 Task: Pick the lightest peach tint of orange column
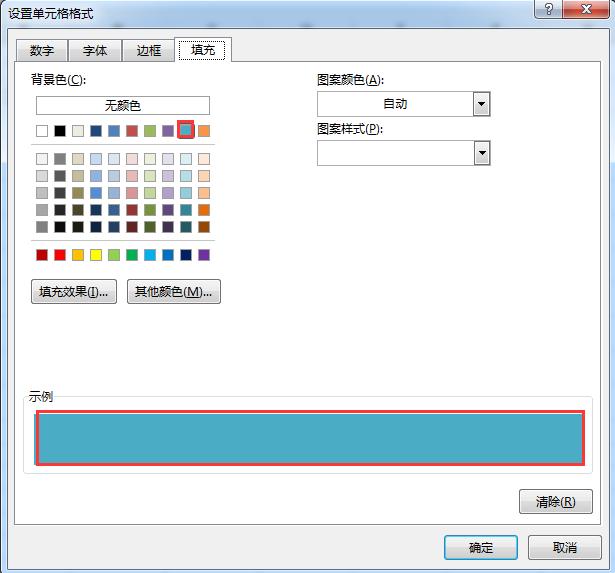tap(204, 159)
